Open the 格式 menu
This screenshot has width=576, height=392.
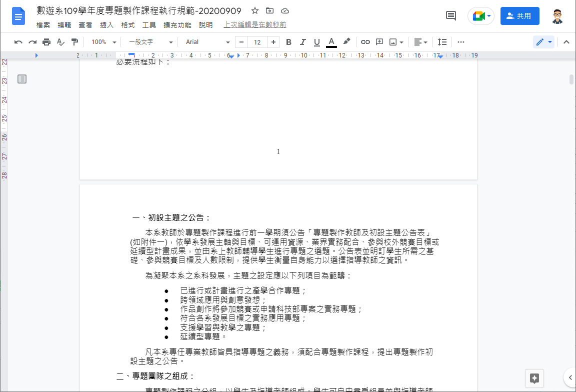[128, 25]
